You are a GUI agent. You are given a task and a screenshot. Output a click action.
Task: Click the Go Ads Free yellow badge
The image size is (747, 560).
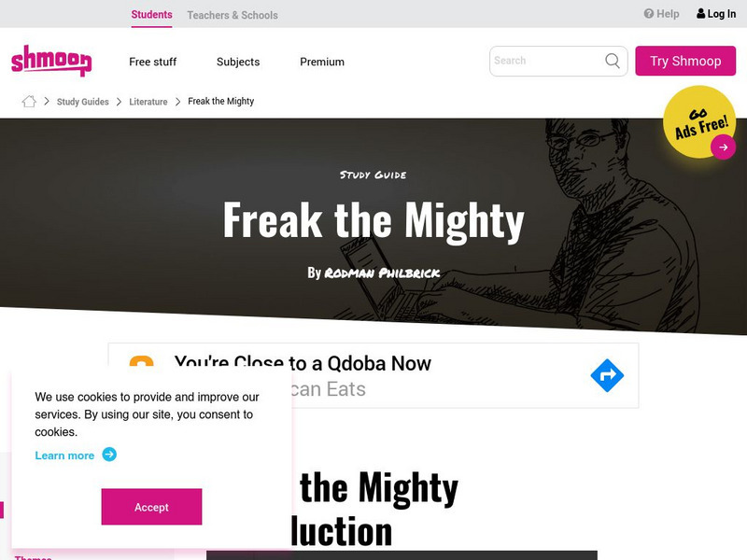coord(698,121)
